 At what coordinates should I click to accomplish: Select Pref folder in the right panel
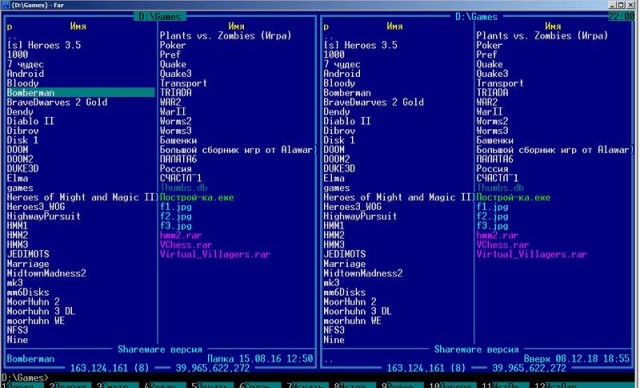point(487,54)
